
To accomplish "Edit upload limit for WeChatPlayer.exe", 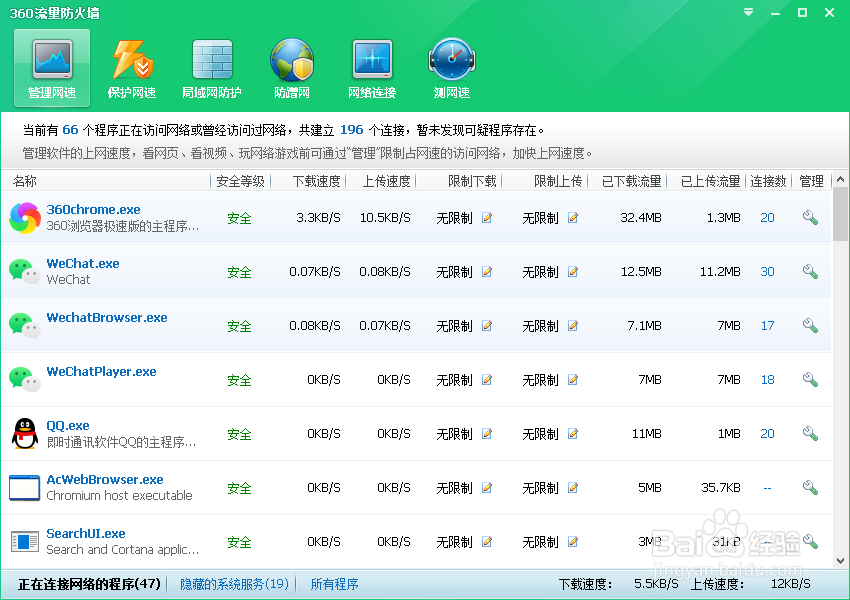I will pos(572,380).
